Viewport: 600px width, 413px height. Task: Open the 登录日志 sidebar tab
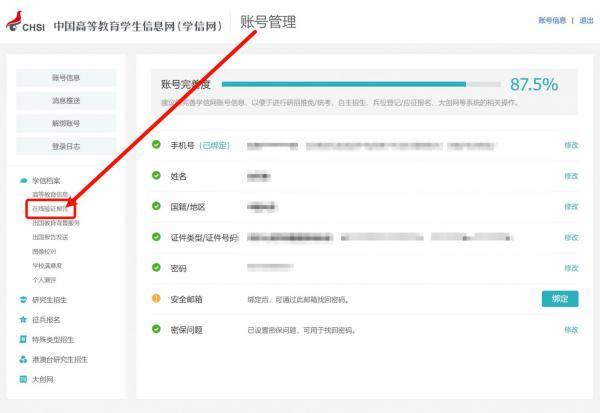click(x=66, y=146)
